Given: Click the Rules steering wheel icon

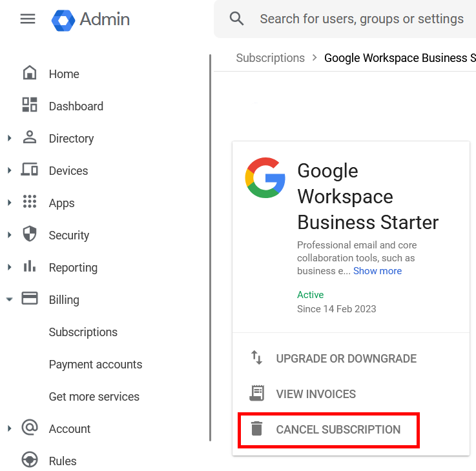Looking at the screenshot, I should click(30, 459).
